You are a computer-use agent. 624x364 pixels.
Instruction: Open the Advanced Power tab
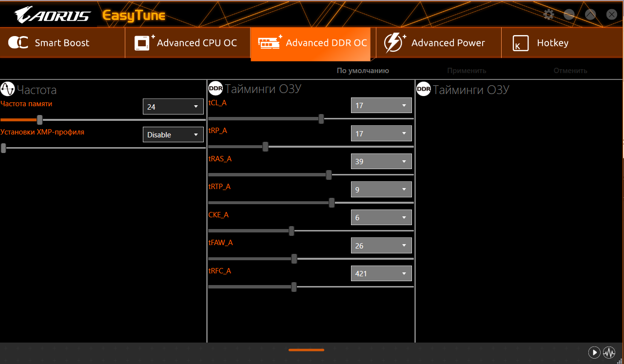click(438, 43)
